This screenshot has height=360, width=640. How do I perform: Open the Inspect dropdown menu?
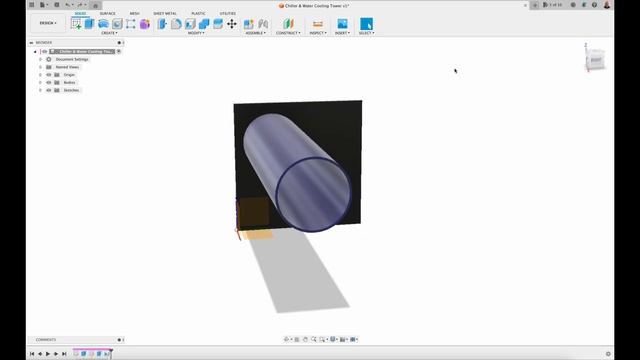click(x=318, y=33)
